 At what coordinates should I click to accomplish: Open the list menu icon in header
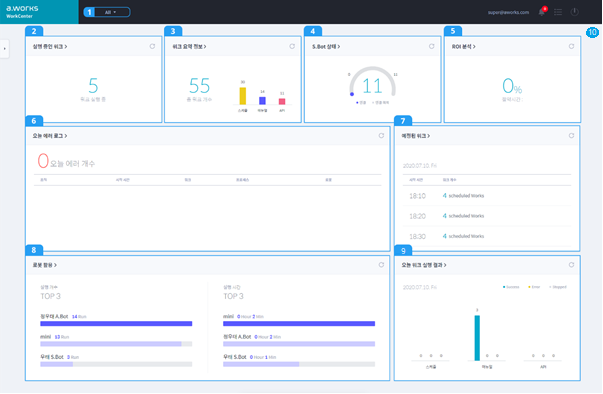point(558,12)
